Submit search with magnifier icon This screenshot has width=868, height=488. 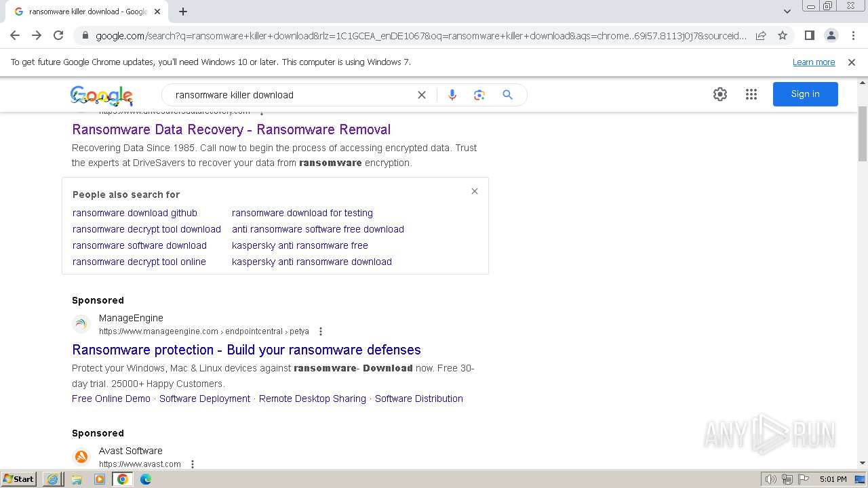pyautogui.click(x=507, y=95)
